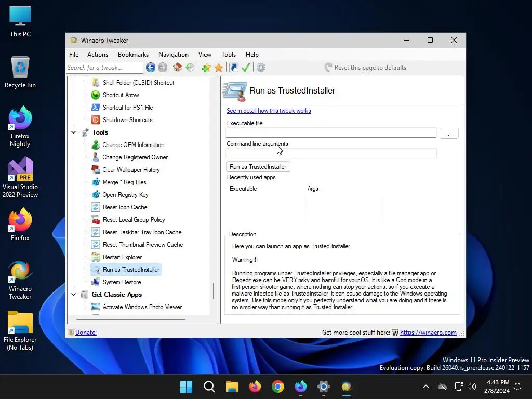Viewport: 532px width, 399px height.
Task: Click the Reset Icon Cache icon
Action: click(x=96, y=207)
